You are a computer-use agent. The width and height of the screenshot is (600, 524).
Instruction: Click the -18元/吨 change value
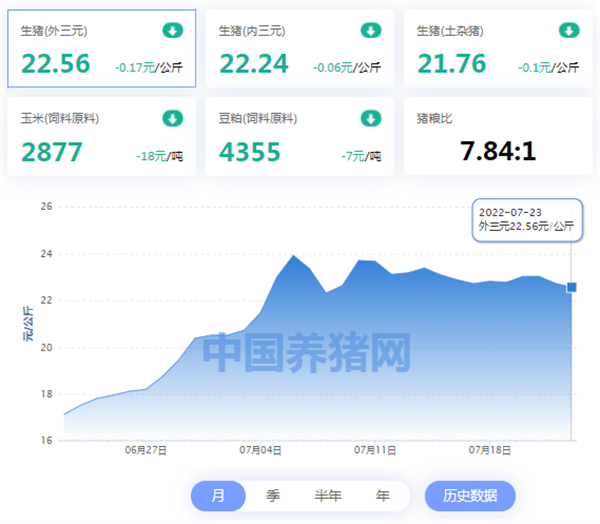pos(160,156)
